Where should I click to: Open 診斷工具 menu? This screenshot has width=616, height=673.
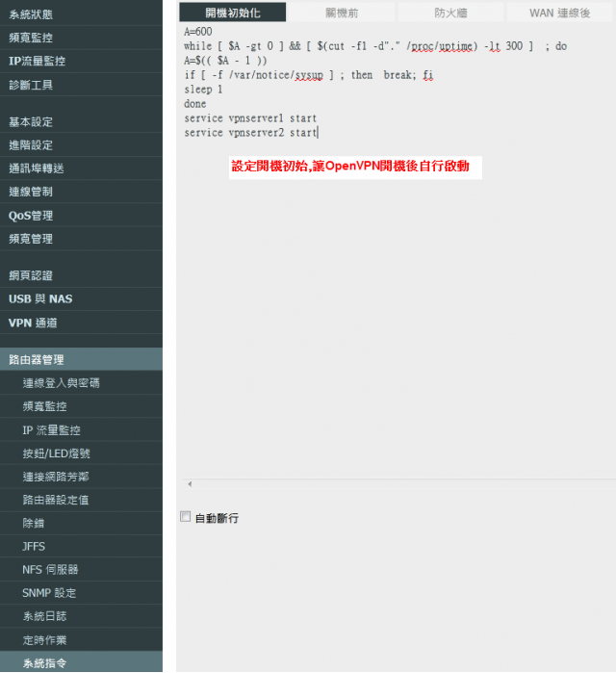coord(81,85)
